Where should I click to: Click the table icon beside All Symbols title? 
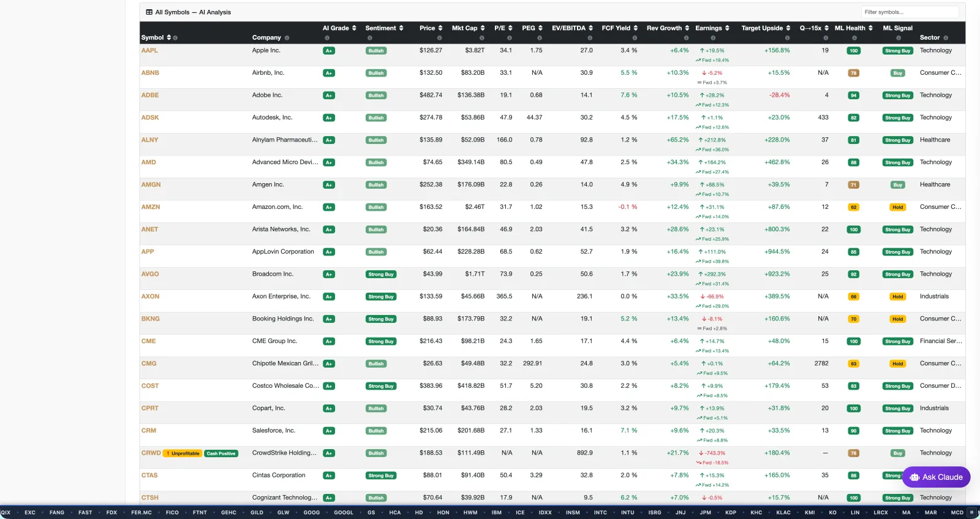[149, 12]
